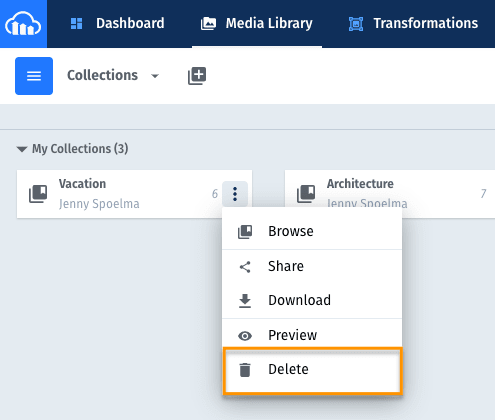Expand the Collections dropdown arrow
Image resolution: width=495 pixels, height=420 pixels.
pos(155,76)
